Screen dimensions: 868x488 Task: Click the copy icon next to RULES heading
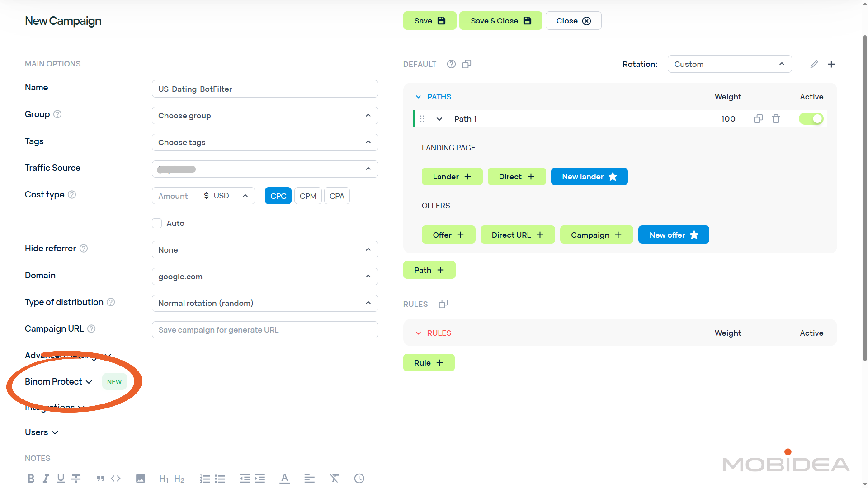443,304
